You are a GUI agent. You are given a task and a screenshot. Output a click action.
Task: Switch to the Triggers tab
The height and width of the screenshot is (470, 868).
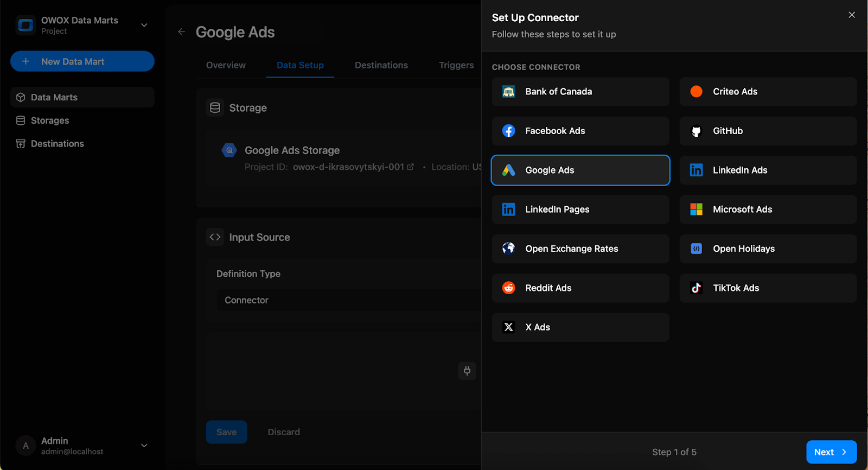click(x=456, y=65)
